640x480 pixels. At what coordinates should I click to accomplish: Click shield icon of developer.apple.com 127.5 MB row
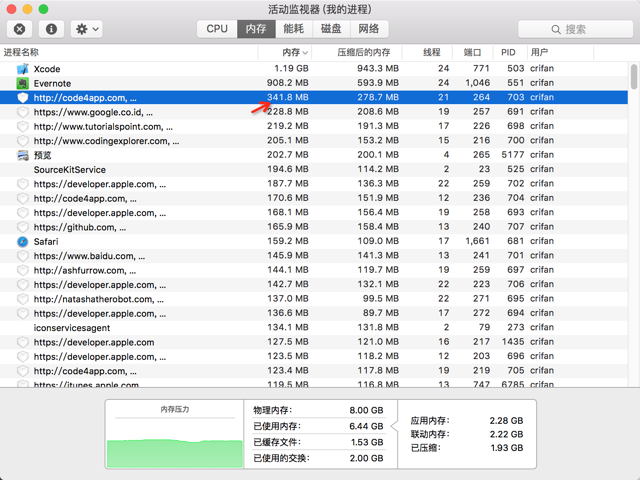[x=23, y=342]
